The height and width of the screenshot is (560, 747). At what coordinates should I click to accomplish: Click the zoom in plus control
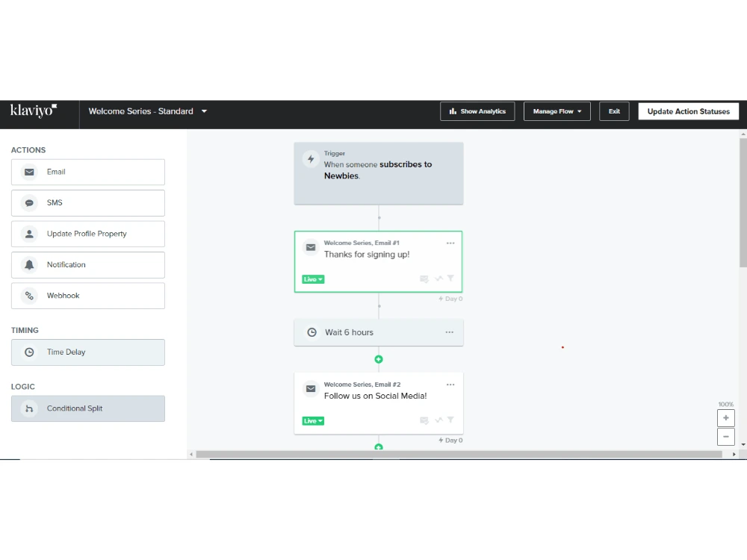725,417
